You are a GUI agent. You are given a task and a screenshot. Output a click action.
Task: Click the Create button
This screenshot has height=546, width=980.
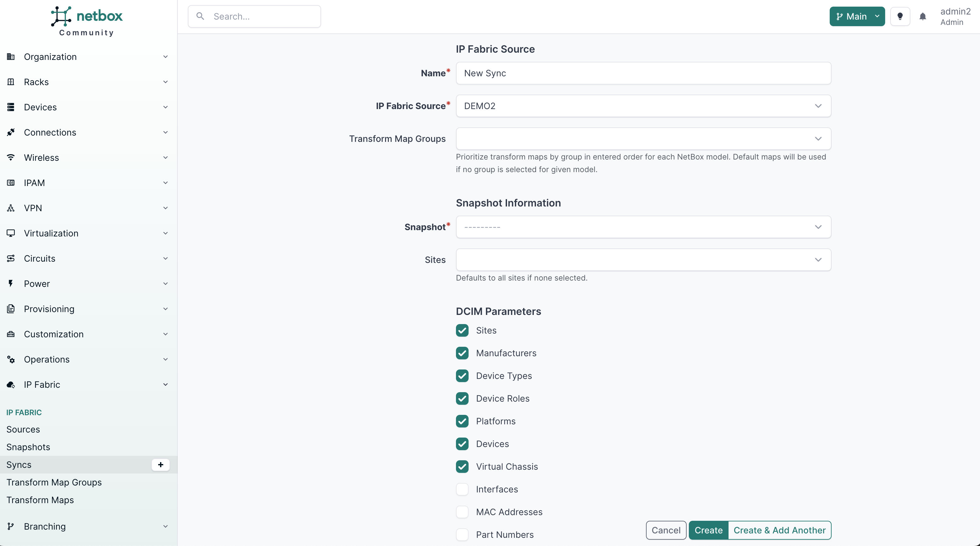click(x=708, y=531)
